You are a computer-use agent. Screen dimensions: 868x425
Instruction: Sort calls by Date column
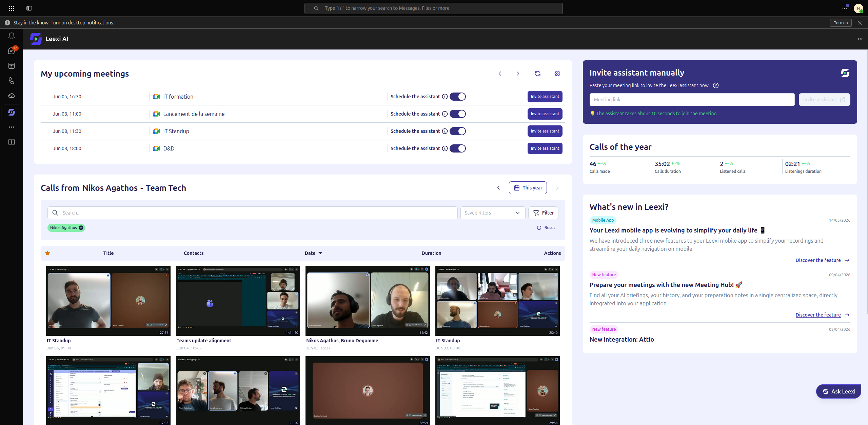pyautogui.click(x=313, y=253)
